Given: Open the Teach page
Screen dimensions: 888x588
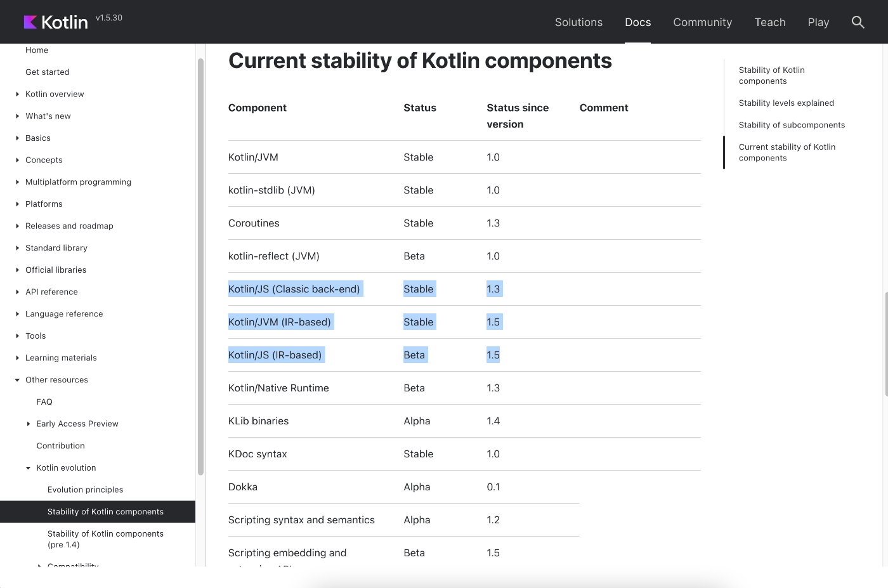Looking at the screenshot, I should coord(770,22).
